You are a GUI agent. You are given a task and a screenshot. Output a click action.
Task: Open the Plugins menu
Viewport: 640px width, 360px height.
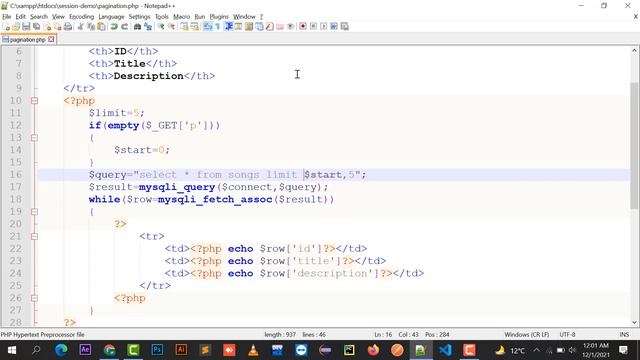pyautogui.click(x=219, y=17)
